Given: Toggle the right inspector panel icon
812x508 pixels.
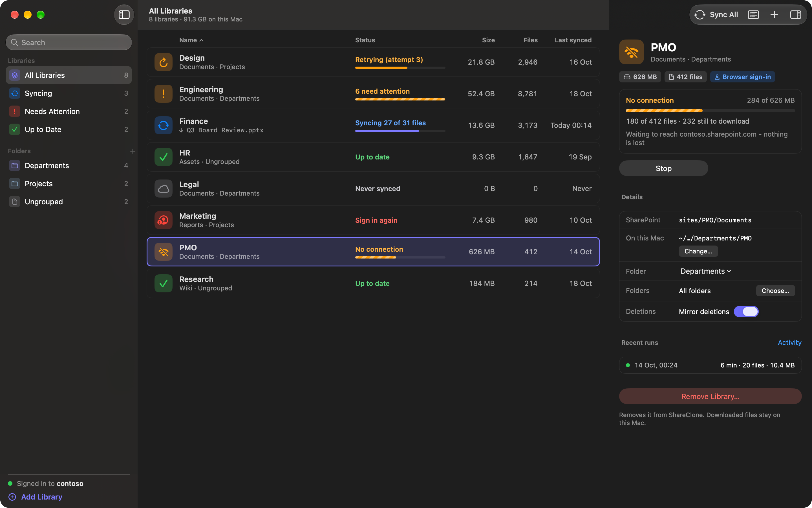Looking at the screenshot, I should click(x=796, y=15).
